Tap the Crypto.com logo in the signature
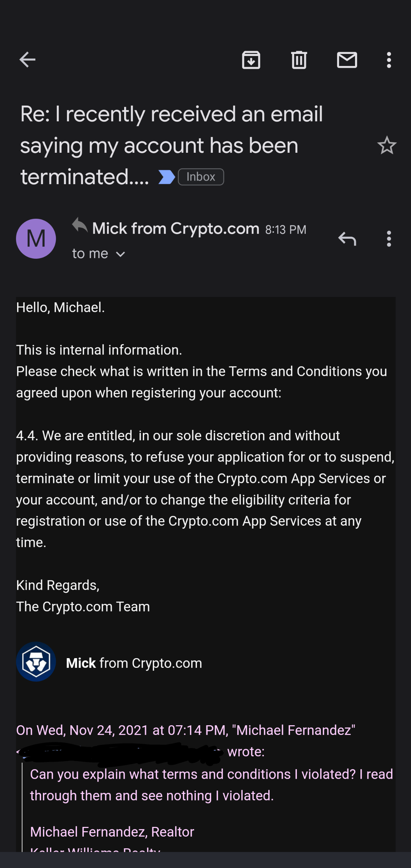The height and width of the screenshot is (868, 411). tap(36, 662)
